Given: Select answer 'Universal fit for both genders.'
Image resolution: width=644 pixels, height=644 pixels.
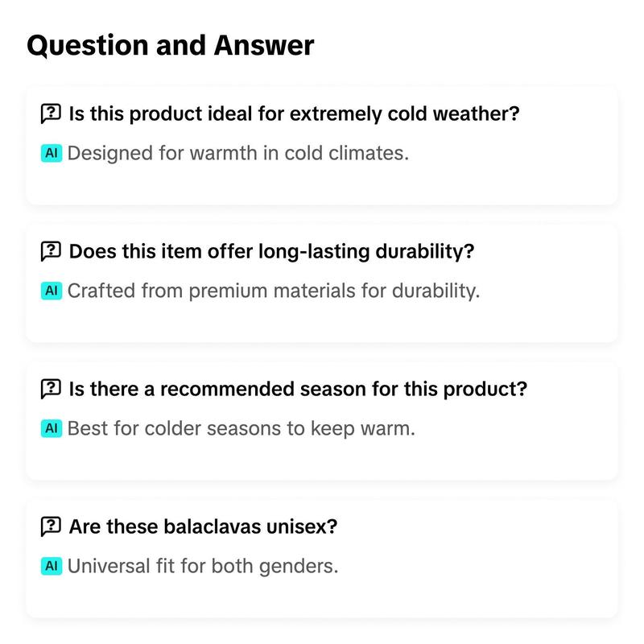Looking at the screenshot, I should [203, 566].
